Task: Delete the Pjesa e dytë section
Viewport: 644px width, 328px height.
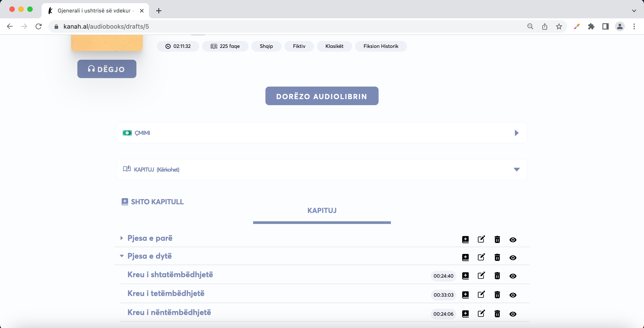Action: click(497, 258)
